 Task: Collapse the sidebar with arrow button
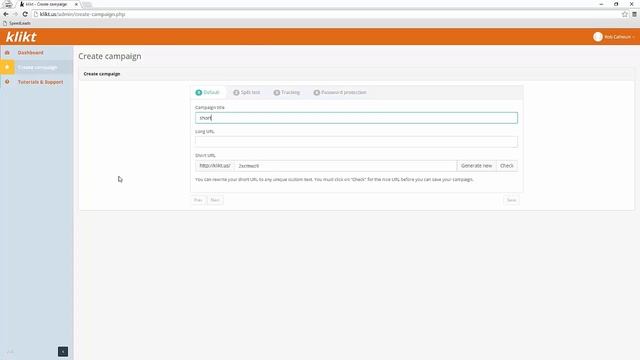click(63, 351)
